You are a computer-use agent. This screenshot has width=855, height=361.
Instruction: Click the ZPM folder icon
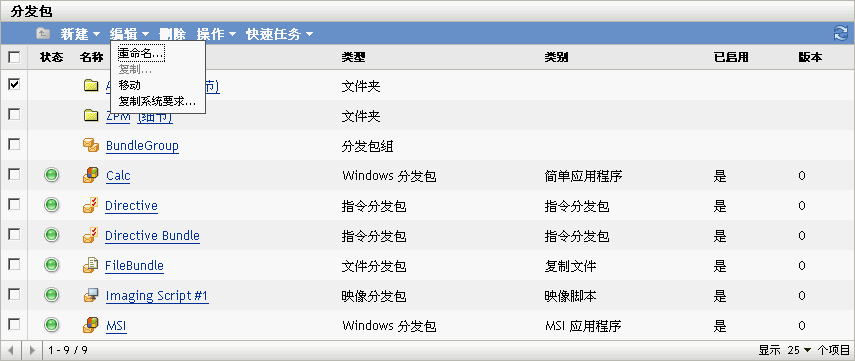pos(91,116)
